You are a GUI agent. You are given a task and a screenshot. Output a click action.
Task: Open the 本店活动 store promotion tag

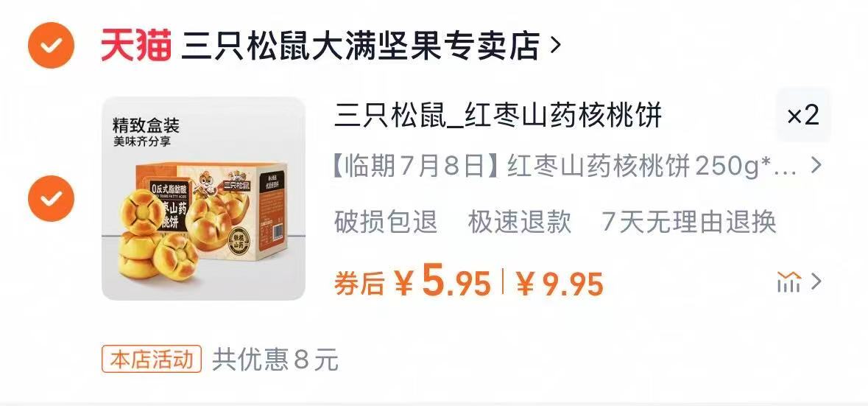point(151,360)
